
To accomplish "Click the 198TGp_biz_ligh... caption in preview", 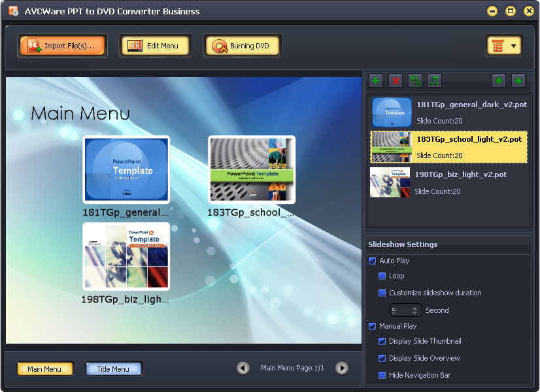I will click(x=125, y=299).
